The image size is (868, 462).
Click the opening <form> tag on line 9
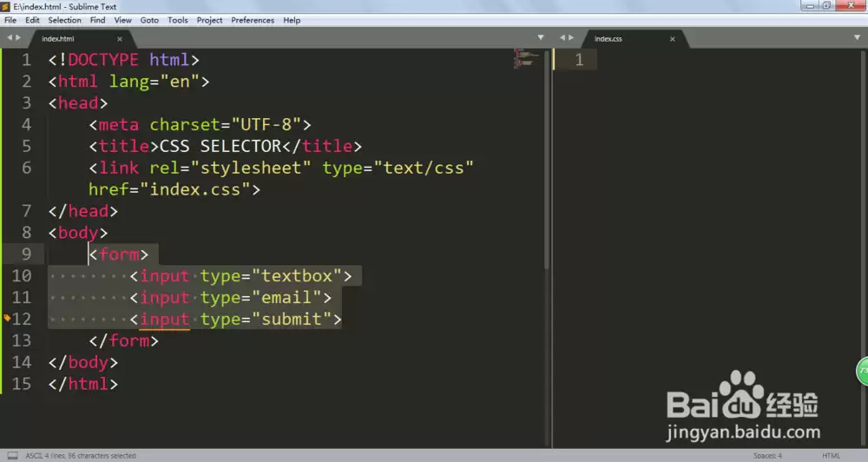(118, 254)
